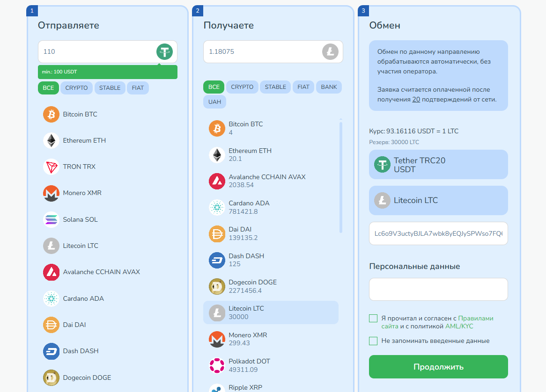This screenshot has height=392, width=546.
Task: Click Avalanche reserve value 2038.54
Action: click(x=241, y=185)
